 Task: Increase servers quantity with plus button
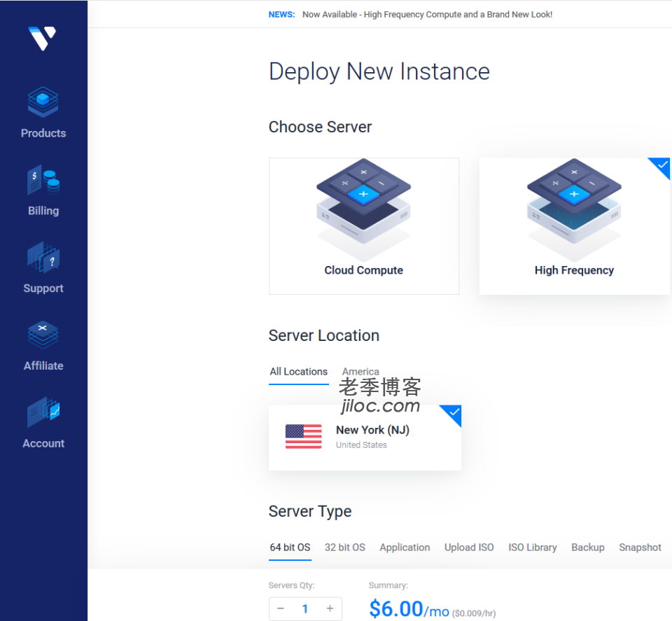[x=330, y=608]
